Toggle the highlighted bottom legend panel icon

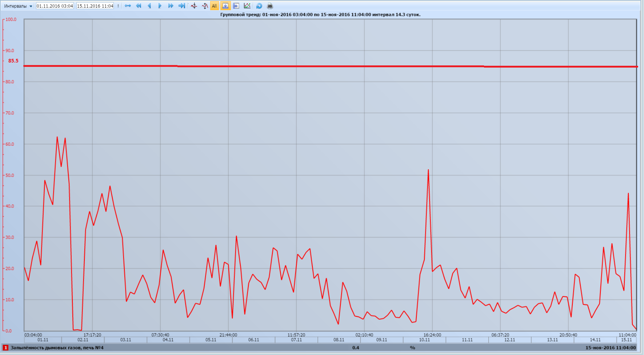point(225,6)
